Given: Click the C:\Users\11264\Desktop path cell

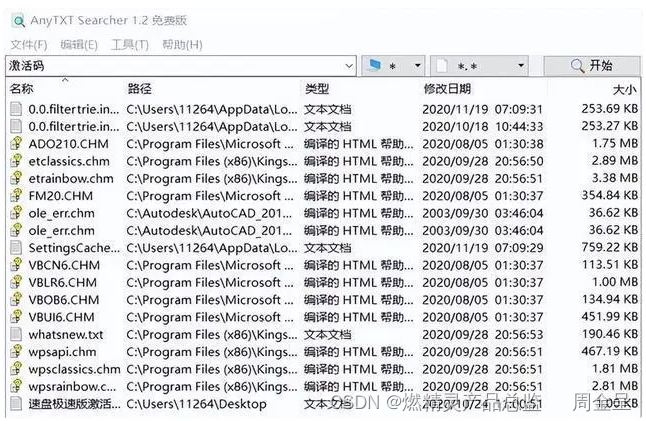Looking at the screenshot, I should [x=197, y=404].
